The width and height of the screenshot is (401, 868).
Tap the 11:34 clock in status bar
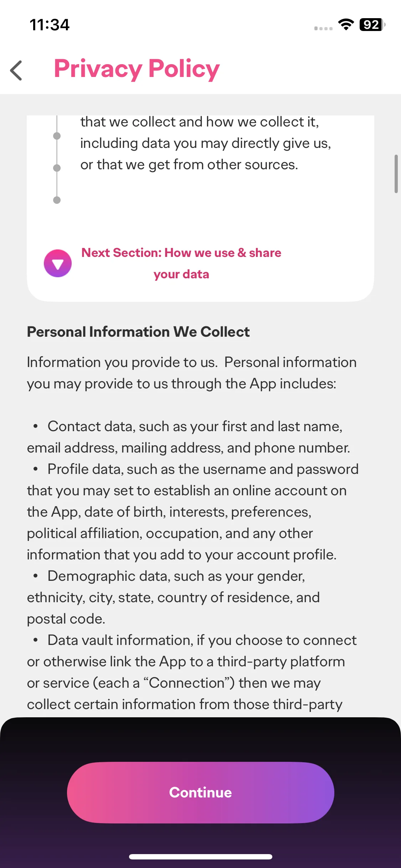tap(50, 25)
